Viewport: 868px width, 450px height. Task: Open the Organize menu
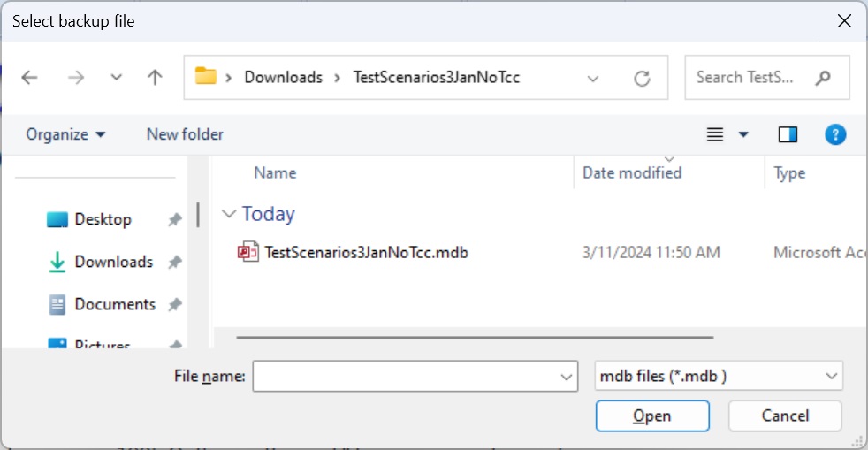point(65,134)
